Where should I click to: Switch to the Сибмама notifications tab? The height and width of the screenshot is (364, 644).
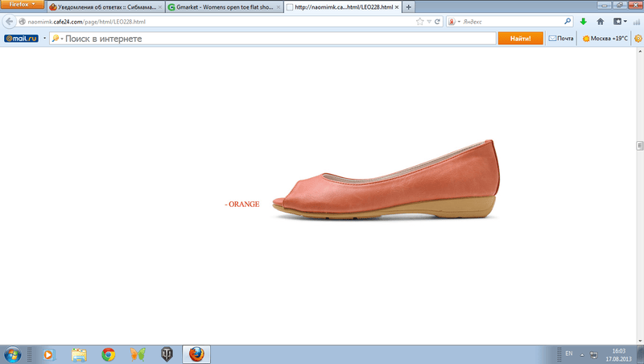(x=102, y=6)
